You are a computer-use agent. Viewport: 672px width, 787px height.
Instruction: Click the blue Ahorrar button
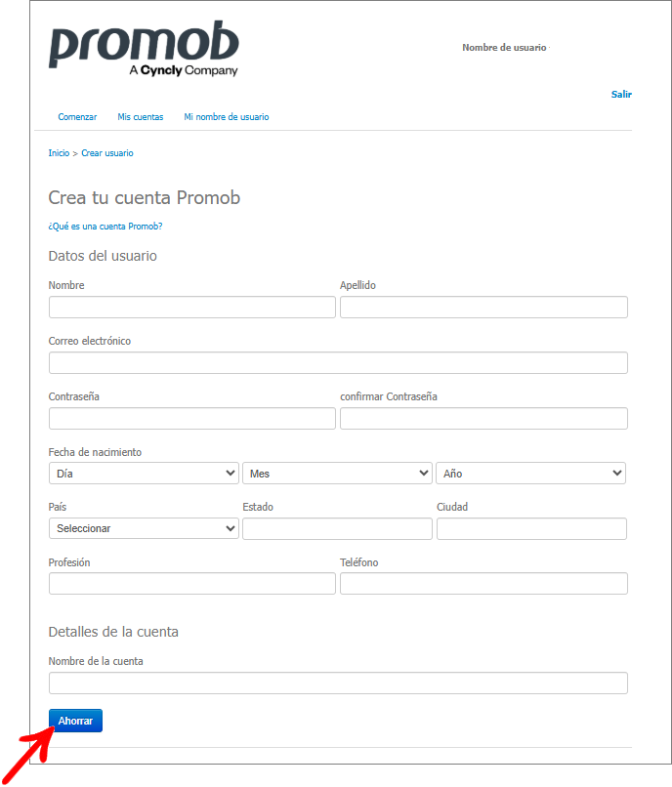tap(75, 721)
